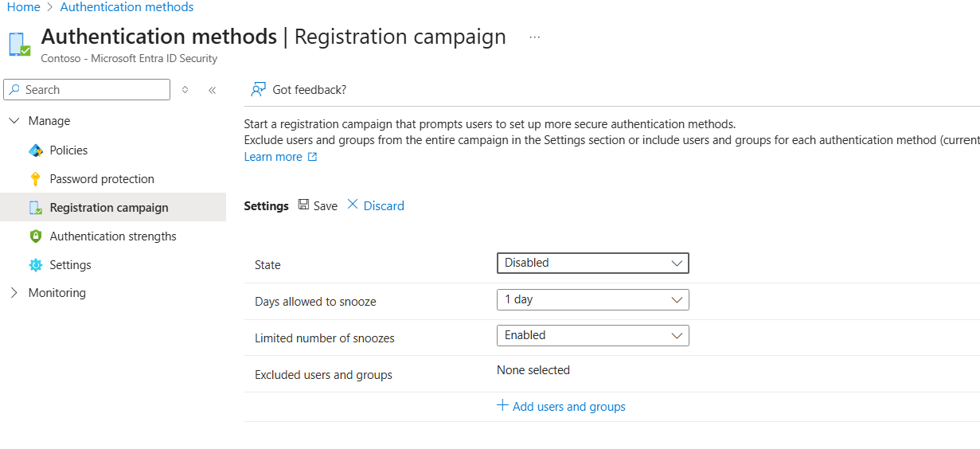980x449 pixels.
Task: Go to Home breadcrumb
Action: pos(23,7)
